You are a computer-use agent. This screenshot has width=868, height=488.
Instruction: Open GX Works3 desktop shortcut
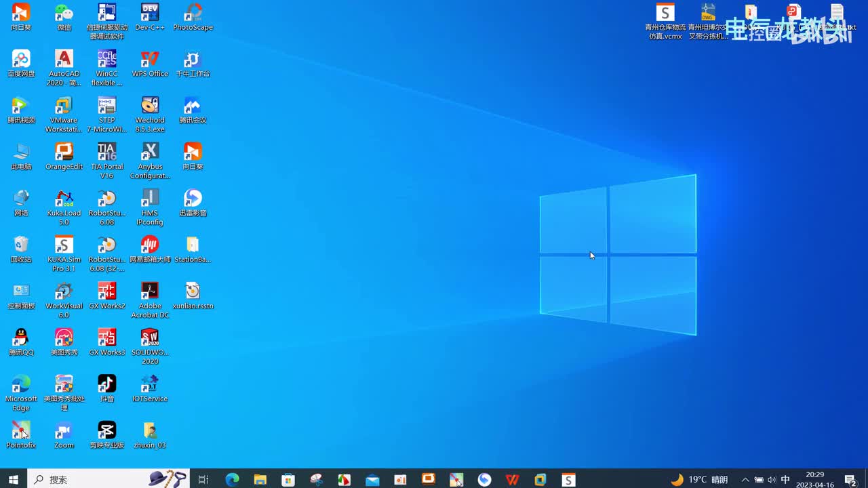107,342
